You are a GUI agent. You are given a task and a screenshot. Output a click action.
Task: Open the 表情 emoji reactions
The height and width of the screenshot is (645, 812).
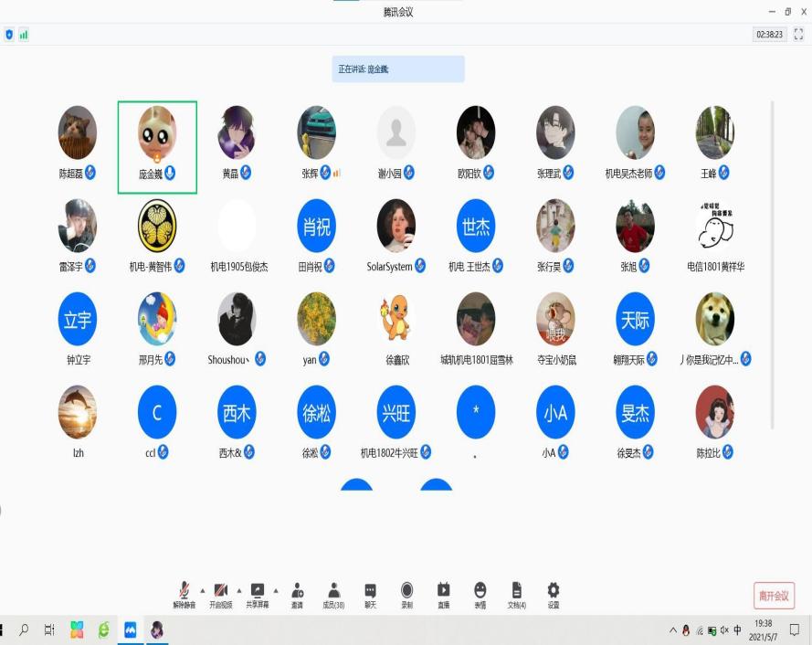480,590
